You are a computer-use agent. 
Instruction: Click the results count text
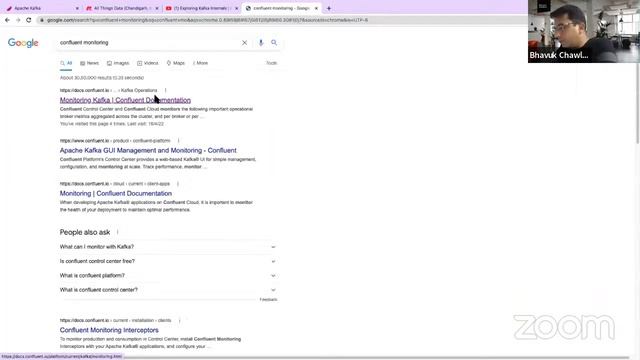click(102, 78)
